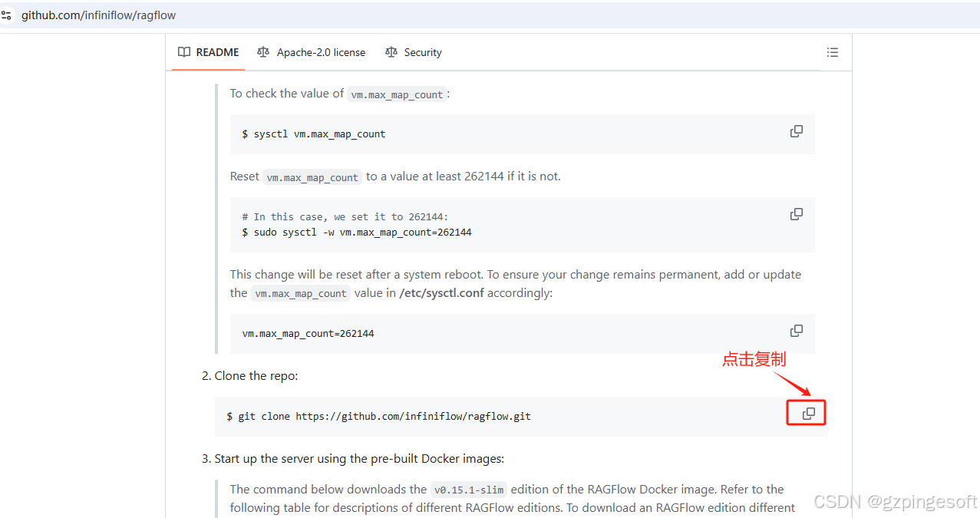Click the git clone URL text
980x518 pixels.
(413, 416)
